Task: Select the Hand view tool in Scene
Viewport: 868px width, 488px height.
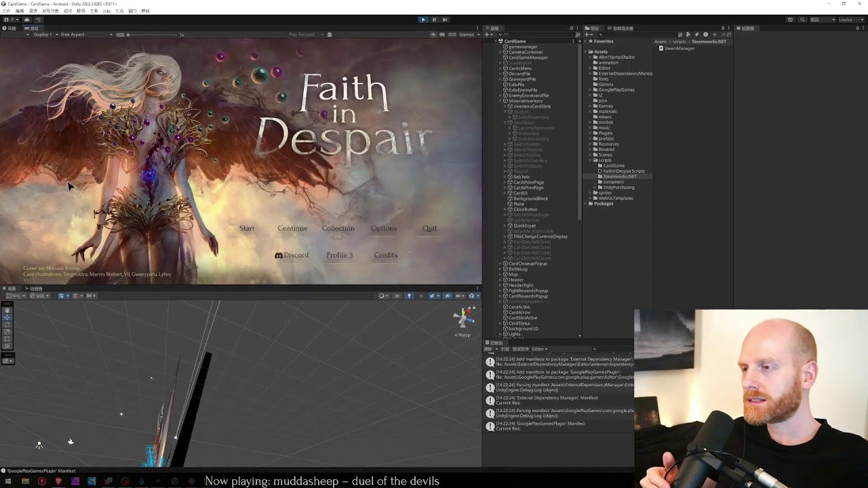Action: click(x=7, y=310)
